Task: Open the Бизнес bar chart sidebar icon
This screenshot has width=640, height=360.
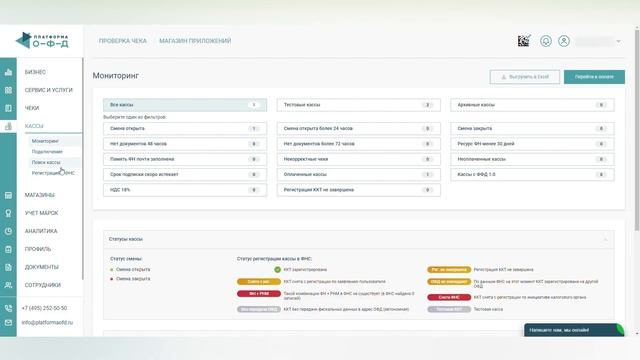Action: click(x=8, y=72)
